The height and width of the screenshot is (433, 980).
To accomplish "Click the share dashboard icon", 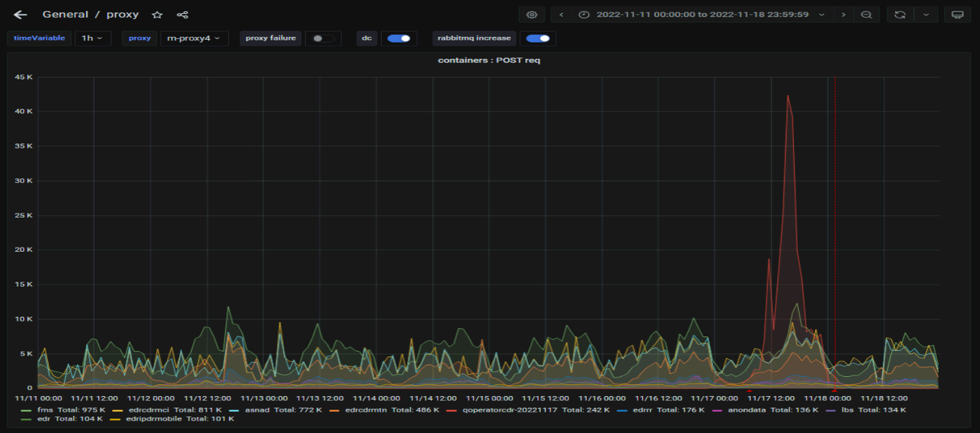I will click(183, 14).
